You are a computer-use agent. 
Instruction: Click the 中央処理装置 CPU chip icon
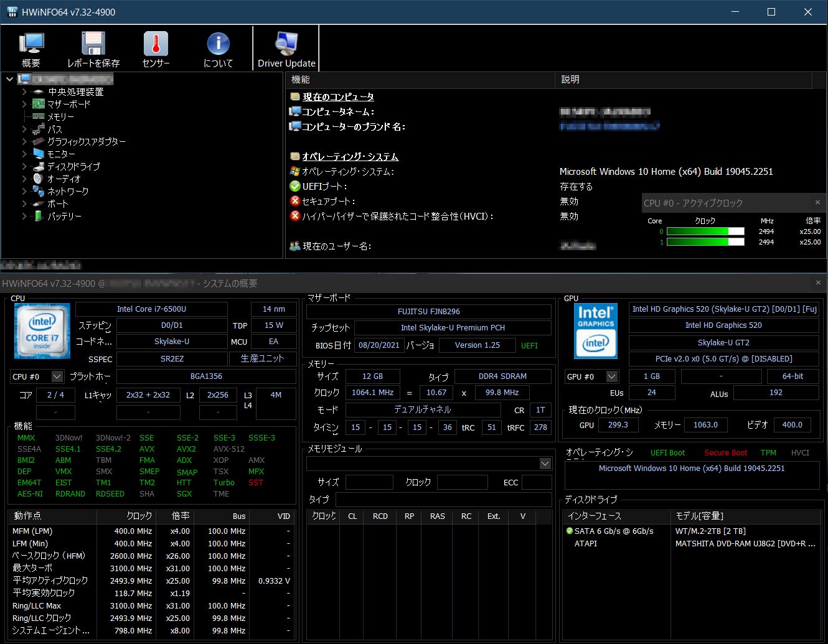point(39,92)
